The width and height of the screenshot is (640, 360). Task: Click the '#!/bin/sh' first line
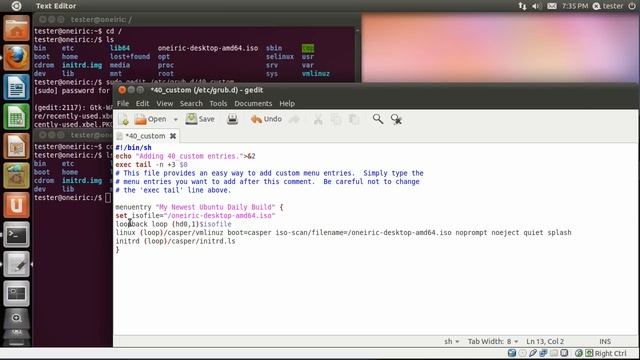(x=133, y=147)
